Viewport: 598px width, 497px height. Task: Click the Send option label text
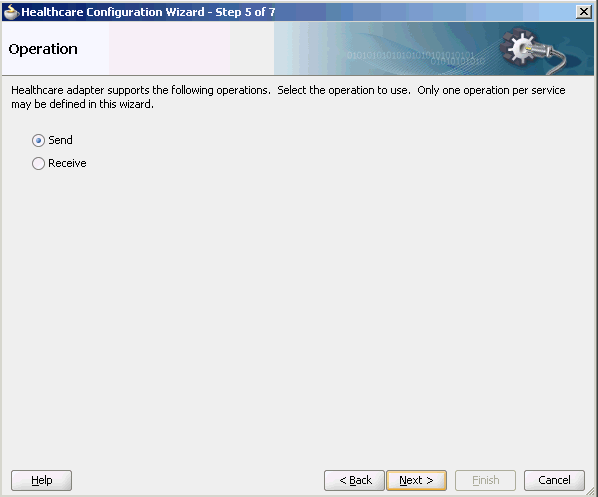point(60,140)
